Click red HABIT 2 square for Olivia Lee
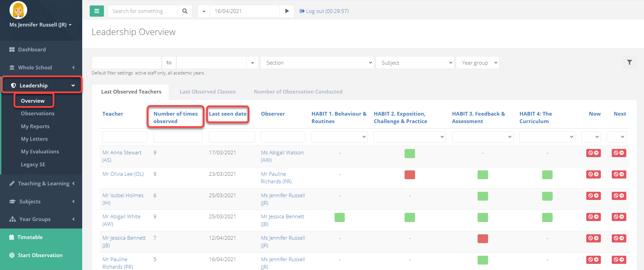Image resolution: width=644 pixels, height=270 pixels. pos(410,175)
